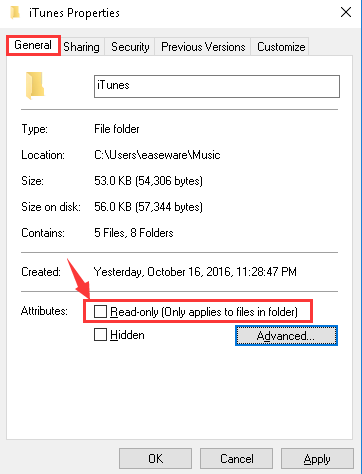Open the Security tab
Screen dimensions: 362x474
tap(130, 47)
